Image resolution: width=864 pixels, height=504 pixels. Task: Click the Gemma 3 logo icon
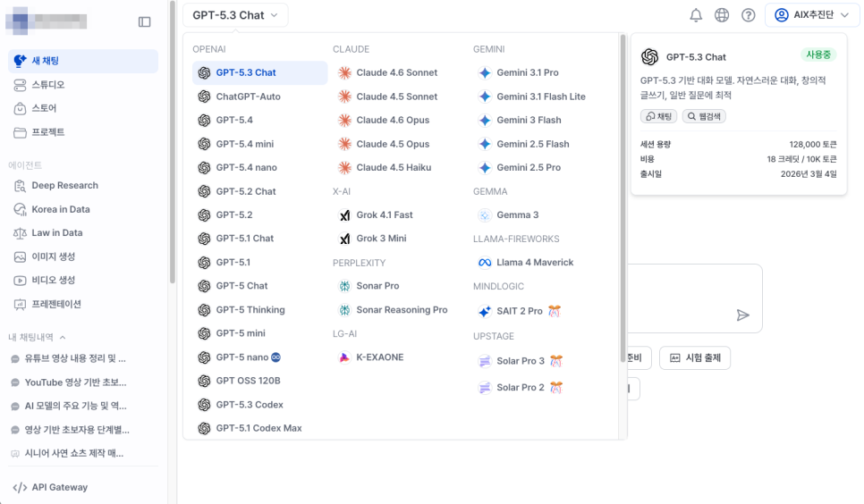tap(485, 214)
